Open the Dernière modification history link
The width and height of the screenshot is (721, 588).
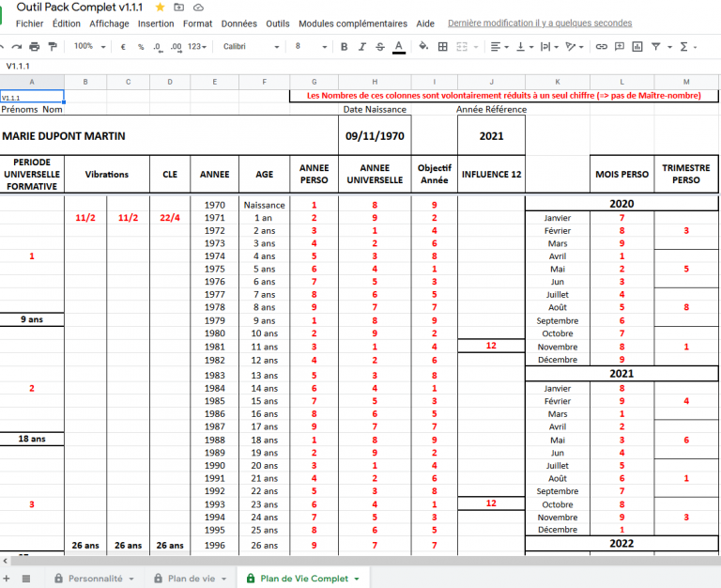(x=540, y=23)
